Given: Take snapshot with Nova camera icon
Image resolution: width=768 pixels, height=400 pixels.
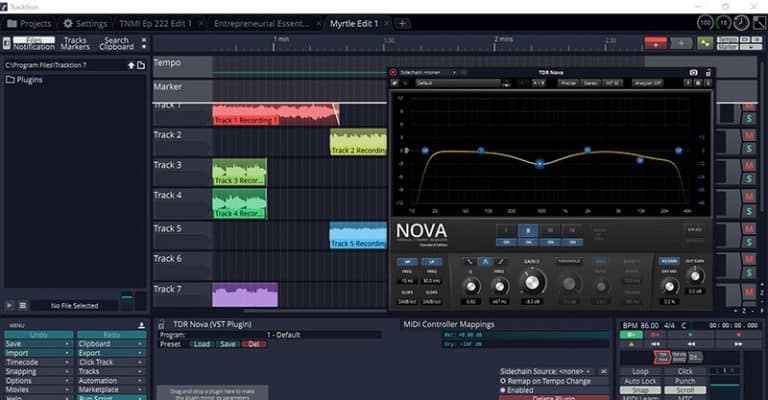Looking at the screenshot, I should coord(694,72).
